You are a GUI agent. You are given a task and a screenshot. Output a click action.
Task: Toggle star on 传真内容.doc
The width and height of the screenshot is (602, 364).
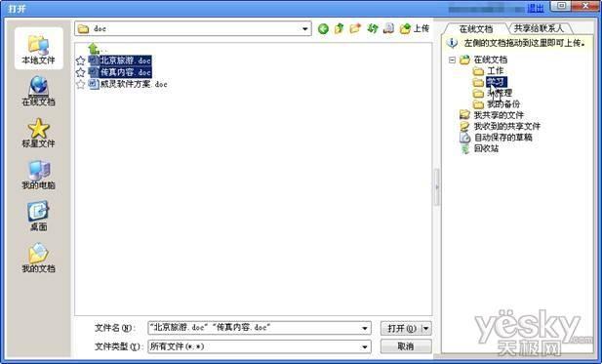click(x=80, y=72)
